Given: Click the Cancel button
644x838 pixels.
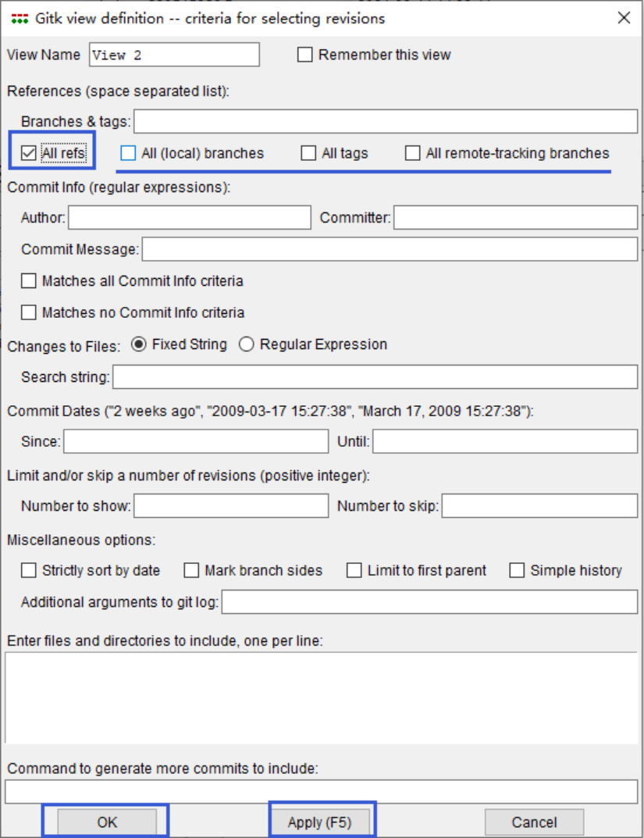Looking at the screenshot, I should (x=534, y=822).
